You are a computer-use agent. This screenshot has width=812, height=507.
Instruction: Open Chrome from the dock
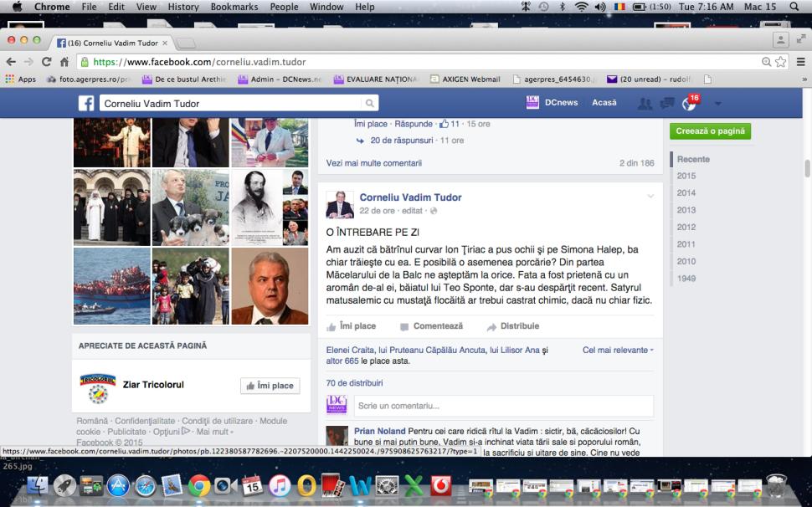click(x=198, y=485)
